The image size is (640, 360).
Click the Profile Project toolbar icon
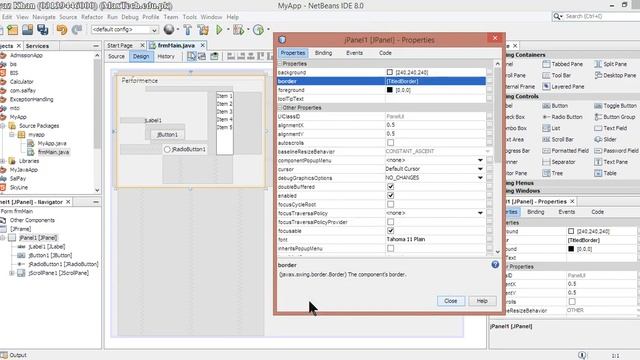[258, 29]
